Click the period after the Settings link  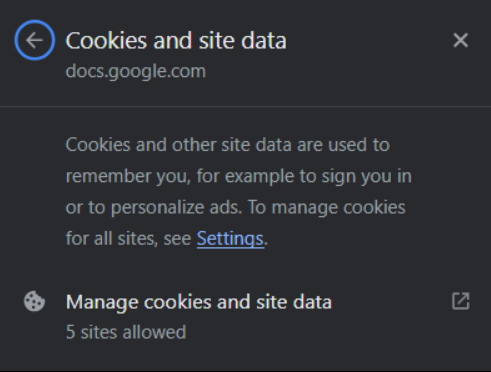pos(266,245)
